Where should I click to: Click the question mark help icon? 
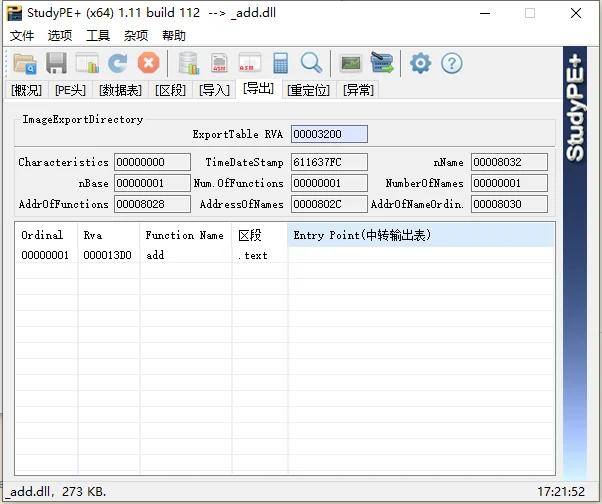pyautogui.click(x=452, y=63)
